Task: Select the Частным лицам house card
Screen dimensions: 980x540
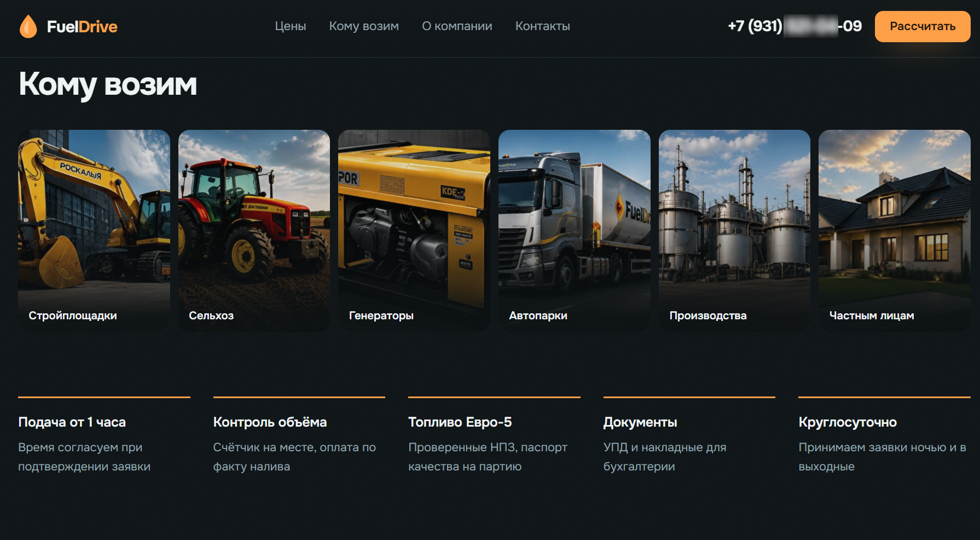Action: 895,231
